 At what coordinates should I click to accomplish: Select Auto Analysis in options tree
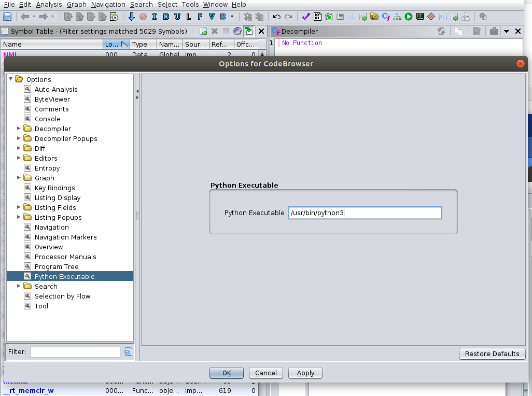(x=56, y=89)
